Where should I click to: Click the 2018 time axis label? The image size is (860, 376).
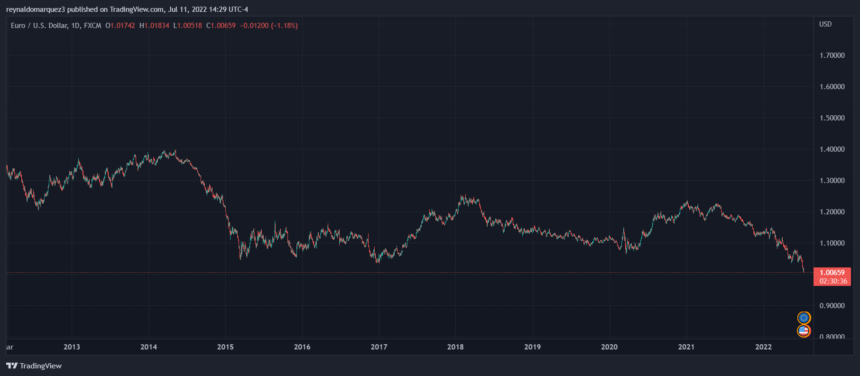456,347
